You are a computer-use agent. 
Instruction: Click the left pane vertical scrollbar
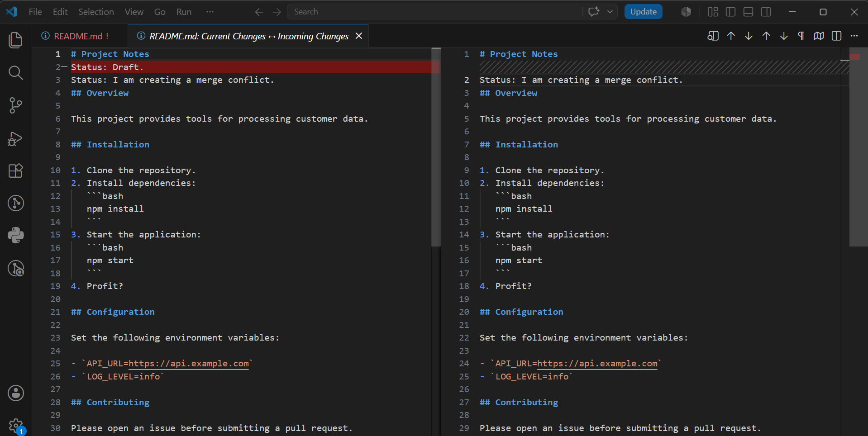coord(436,147)
